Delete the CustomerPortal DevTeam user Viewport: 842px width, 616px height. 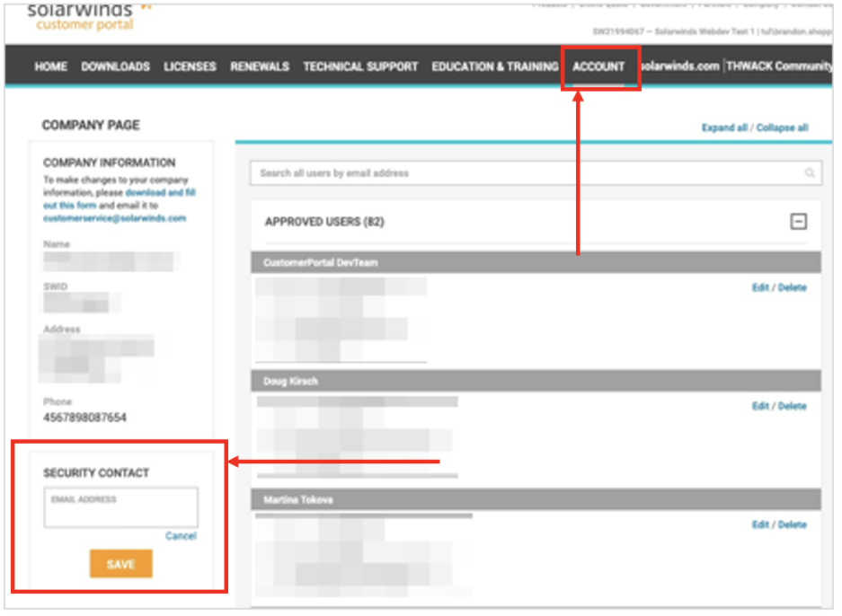(x=792, y=287)
